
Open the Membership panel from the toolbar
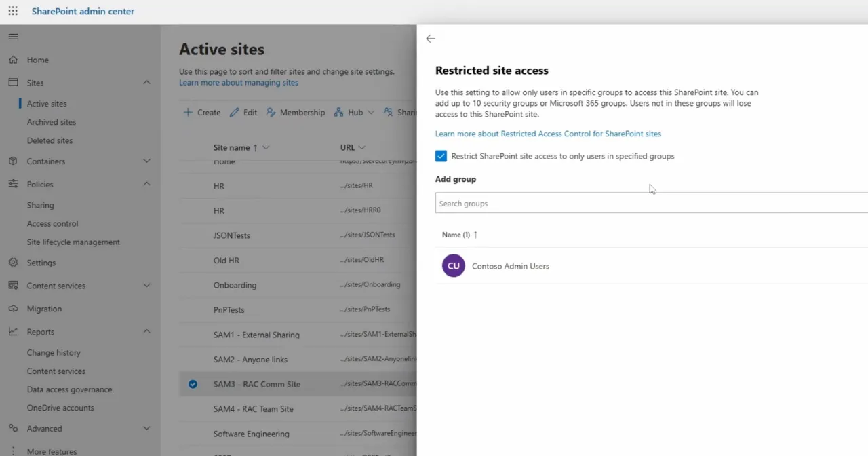(296, 112)
